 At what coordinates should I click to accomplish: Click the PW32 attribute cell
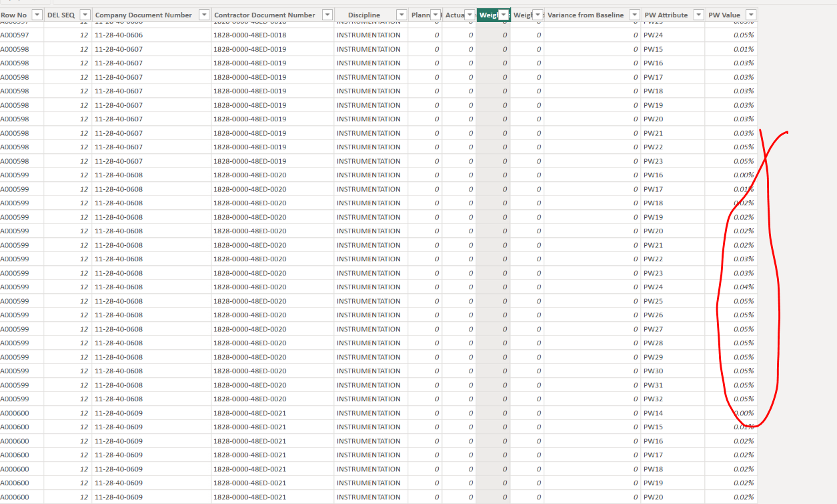point(673,399)
